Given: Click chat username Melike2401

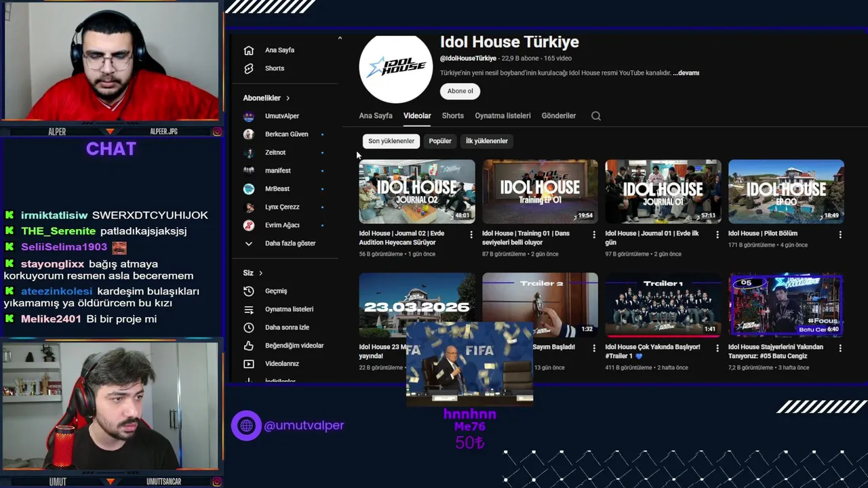Looking at the screenshot, I should 51,319.
